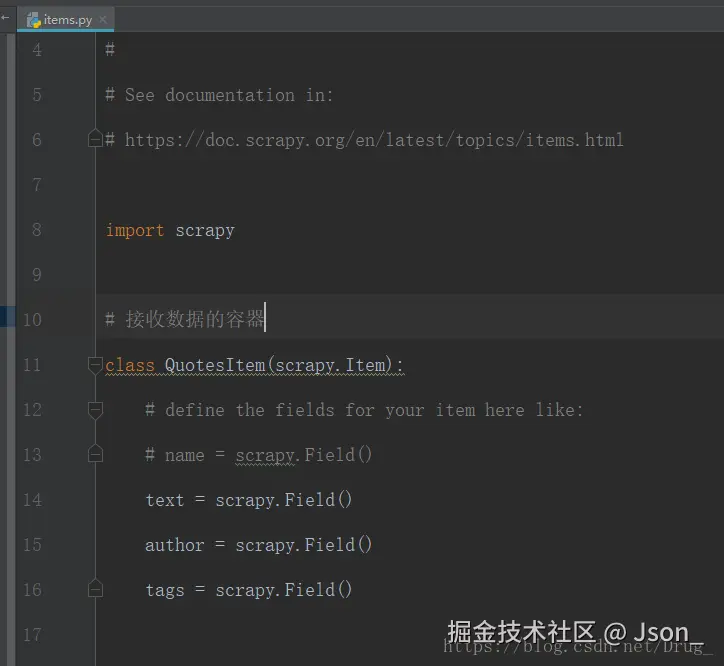Click the Python file icon on items.py tab

pos(33,20)
